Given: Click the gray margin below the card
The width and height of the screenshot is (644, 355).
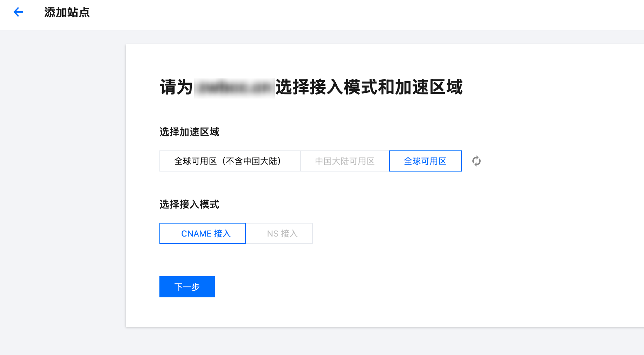Looking at the screenshot, I should click(x=351, y=341).
